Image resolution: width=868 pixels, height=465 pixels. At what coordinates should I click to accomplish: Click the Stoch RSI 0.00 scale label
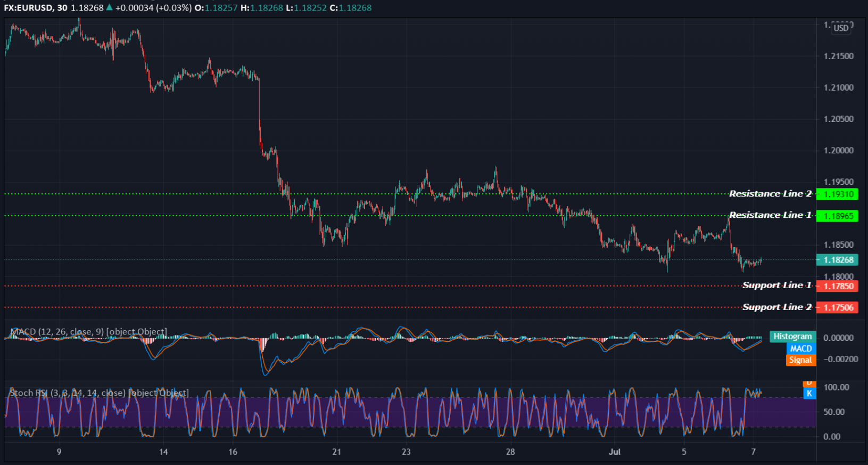click(x=832, y=437)
